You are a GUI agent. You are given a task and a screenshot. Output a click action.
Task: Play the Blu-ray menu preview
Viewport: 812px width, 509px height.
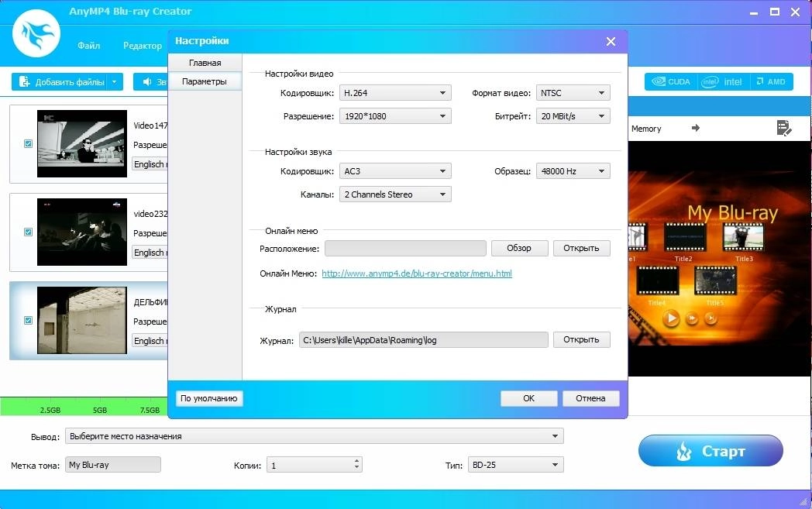pyautogui.click(x=671, y=318)
